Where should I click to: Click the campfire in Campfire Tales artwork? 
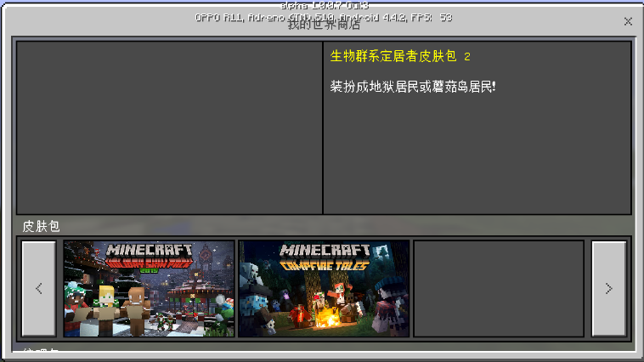(x=325, y=320)
